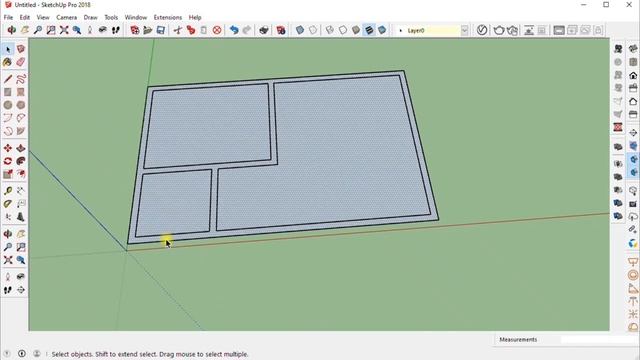This screenshot has width=640, height=360.
Task: Click the status bar info circle icon
Action: coord(22,353)
